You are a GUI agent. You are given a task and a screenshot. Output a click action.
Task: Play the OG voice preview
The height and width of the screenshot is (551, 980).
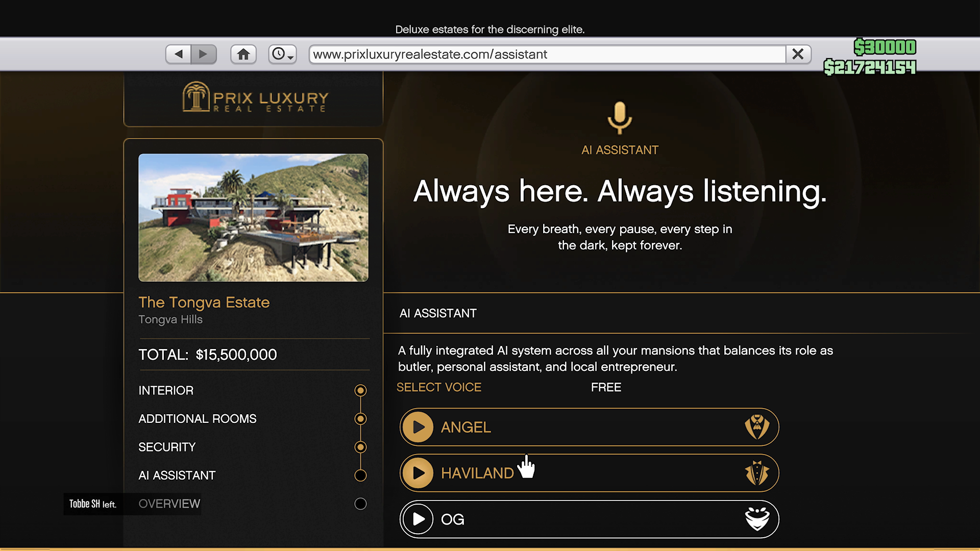click(x=418, y=519)
